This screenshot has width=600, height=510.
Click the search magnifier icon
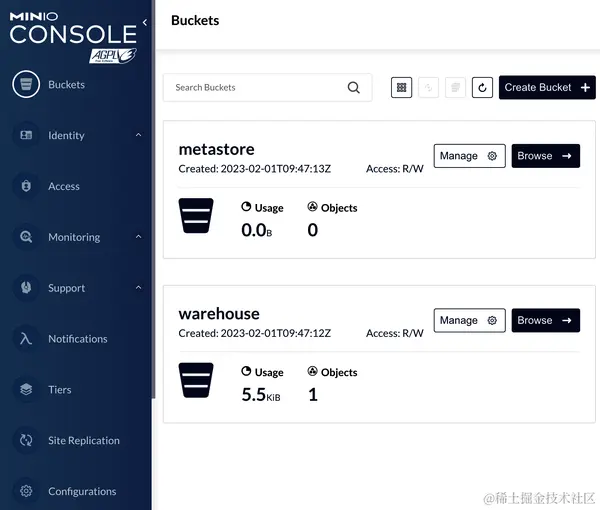(354, 88)
